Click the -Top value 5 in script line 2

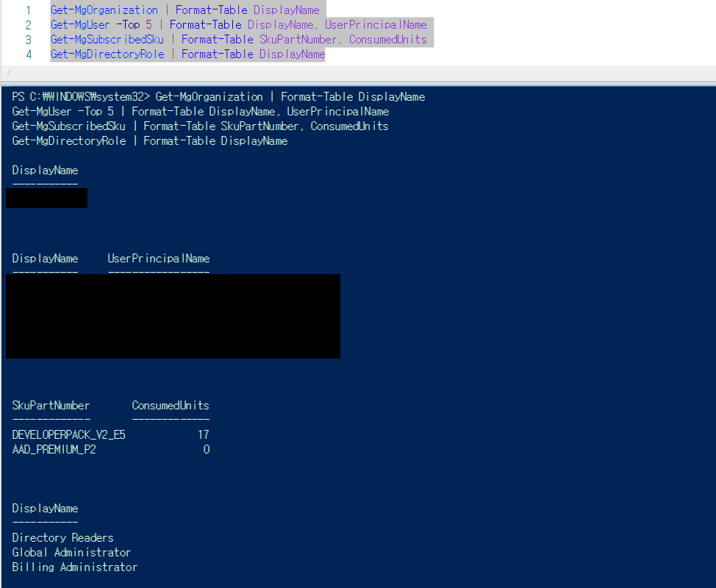tap(149, 25)
